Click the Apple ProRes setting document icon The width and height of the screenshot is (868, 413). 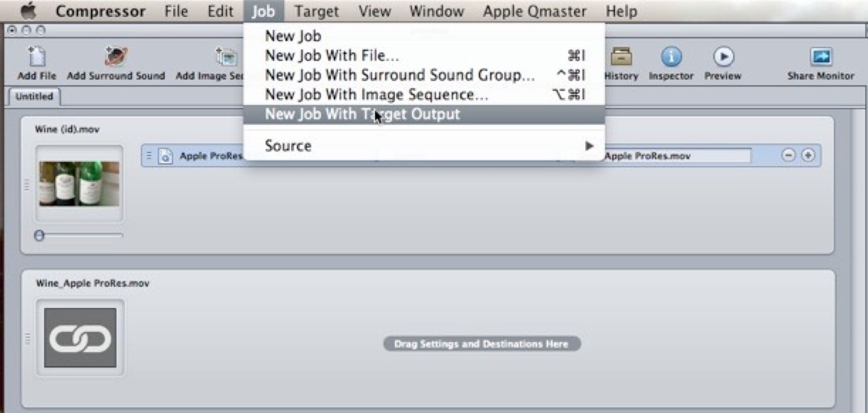tap(165, 156)
